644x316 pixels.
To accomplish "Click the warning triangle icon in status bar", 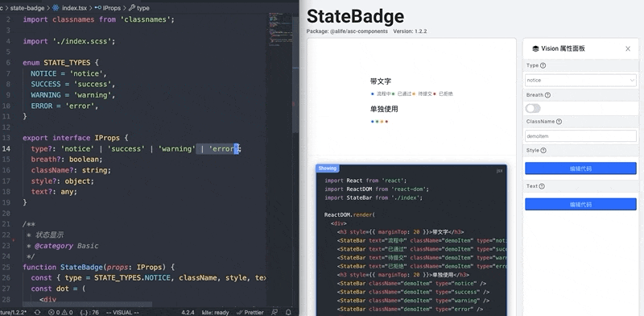I will point(65,312).
